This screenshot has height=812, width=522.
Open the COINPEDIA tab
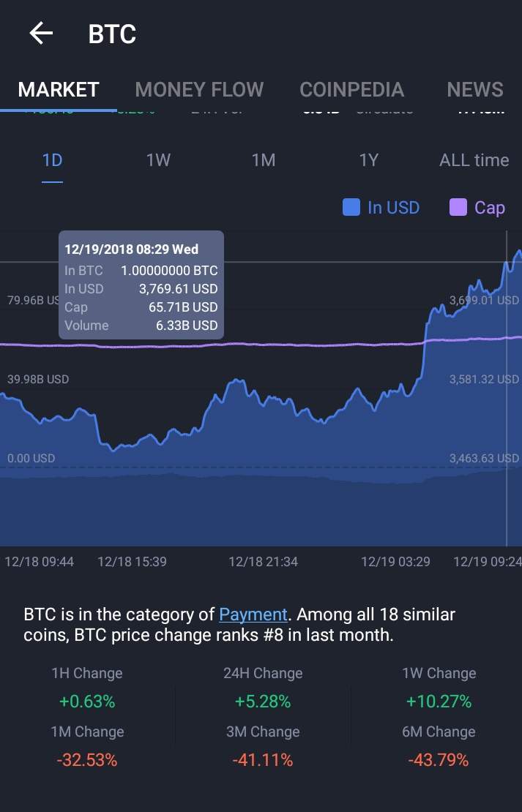point(351,90)
